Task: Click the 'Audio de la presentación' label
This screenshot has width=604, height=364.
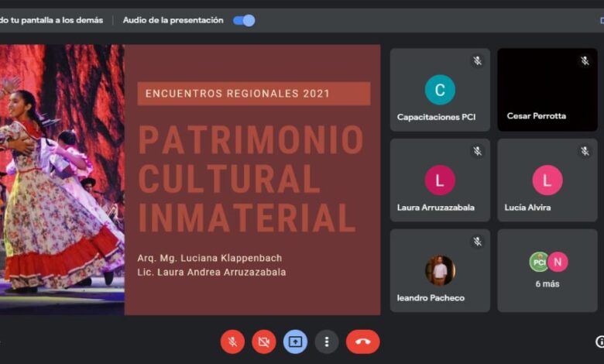Action: pyautogui.click(x=173, y=20)
